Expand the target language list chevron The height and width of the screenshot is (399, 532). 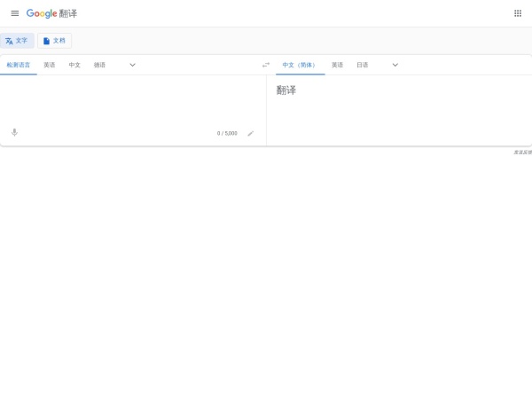pos(395,65)
